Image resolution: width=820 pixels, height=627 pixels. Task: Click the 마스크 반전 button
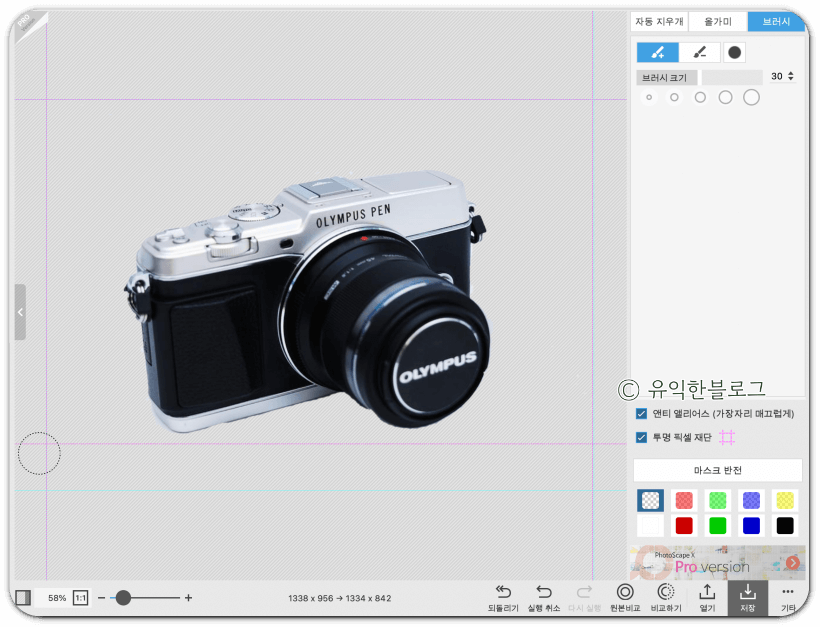[x=718, y=470]
